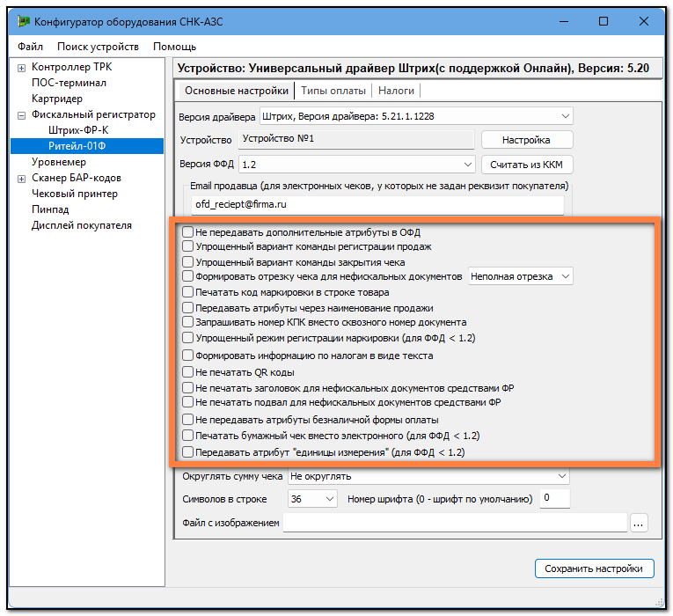
Task: Enable Передавать атрибут единицы измерения
Action: 187,452
